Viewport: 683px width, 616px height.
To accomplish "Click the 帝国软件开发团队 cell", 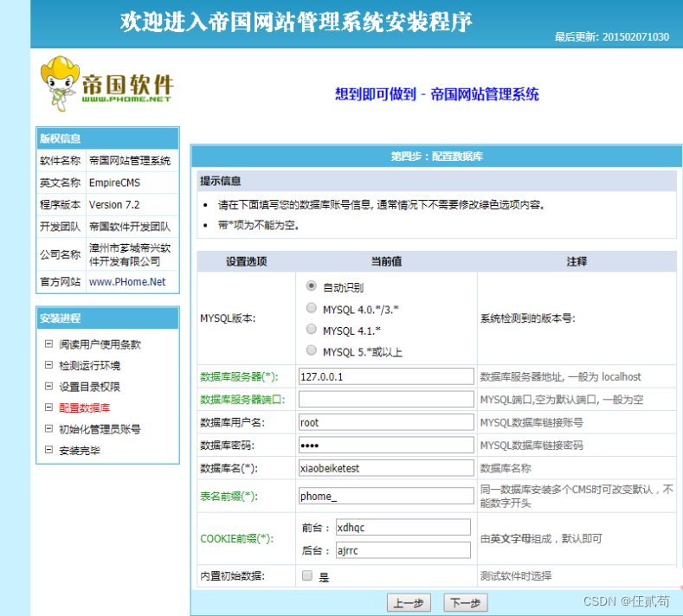I will pyautogui.click(x=132, y=227).
